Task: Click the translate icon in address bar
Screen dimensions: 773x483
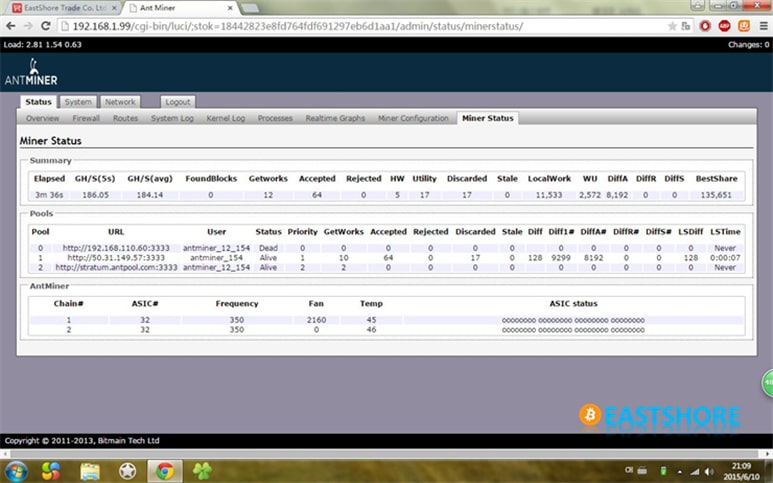Action: [686, 26]
